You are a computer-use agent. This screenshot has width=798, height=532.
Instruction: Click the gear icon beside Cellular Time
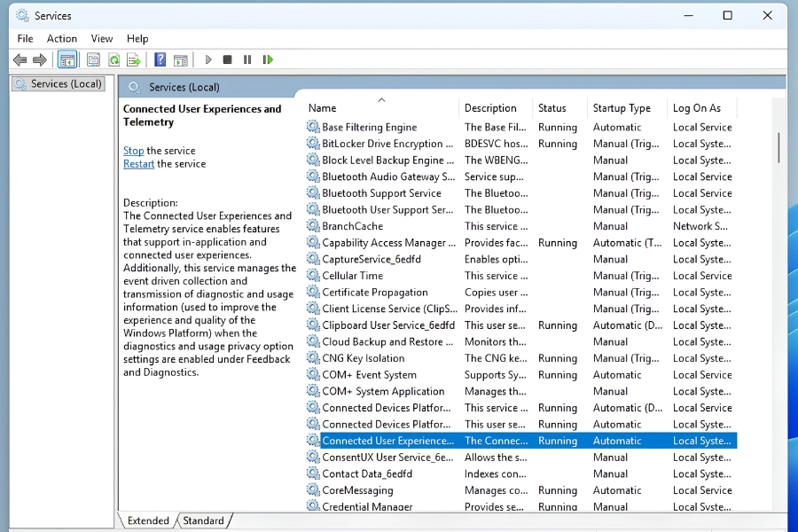[x=313, y=275]
